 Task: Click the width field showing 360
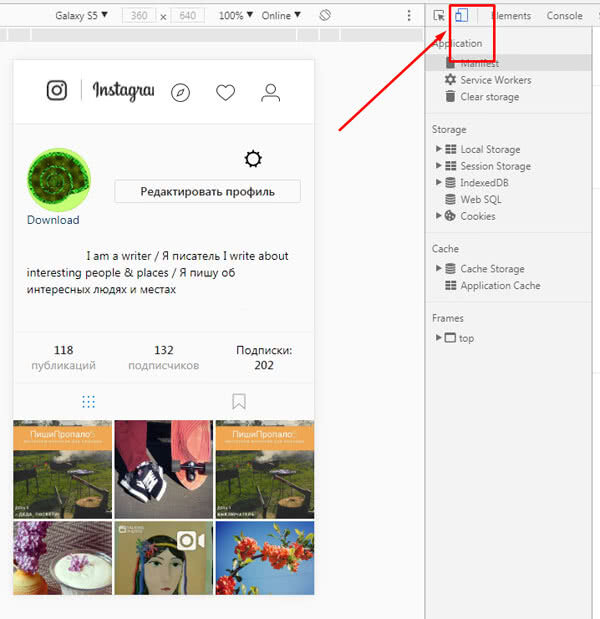point(139,15)
